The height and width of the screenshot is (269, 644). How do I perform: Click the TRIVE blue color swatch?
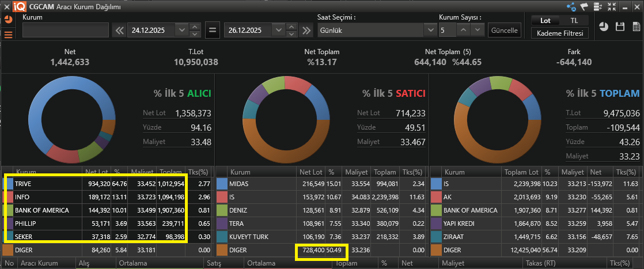8,184
